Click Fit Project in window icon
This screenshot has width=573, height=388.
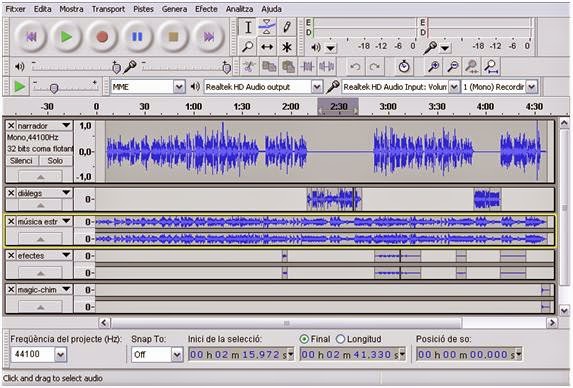[491, 67]
